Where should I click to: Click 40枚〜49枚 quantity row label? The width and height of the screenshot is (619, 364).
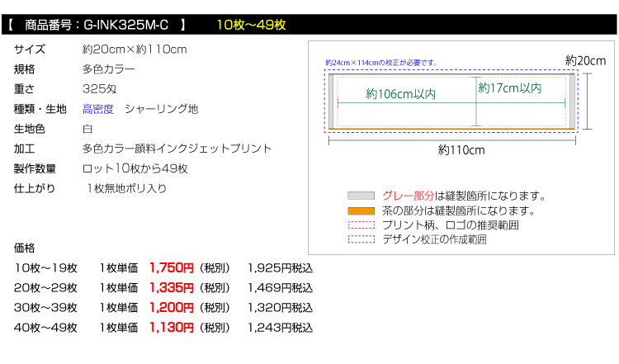click(45, 328)
